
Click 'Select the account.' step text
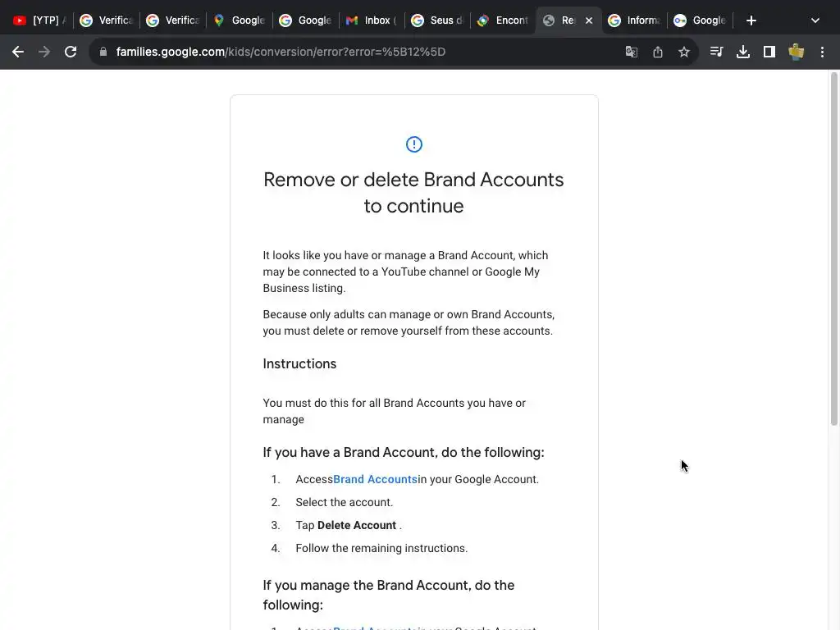point(345,503)
